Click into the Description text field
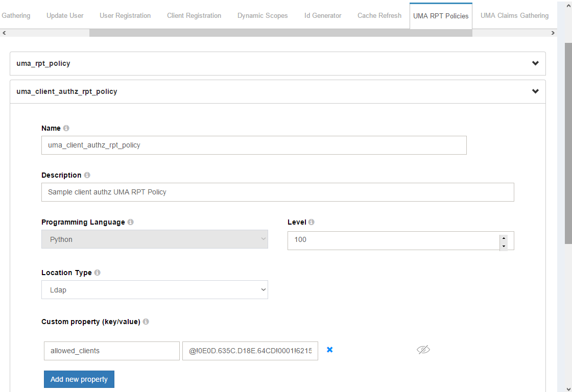The height and width of the screenshot is (392, 572). (277, 192)
